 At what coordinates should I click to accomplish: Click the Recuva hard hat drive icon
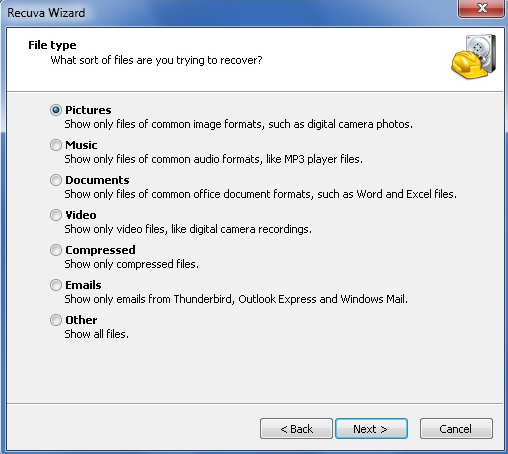[474, 57]
